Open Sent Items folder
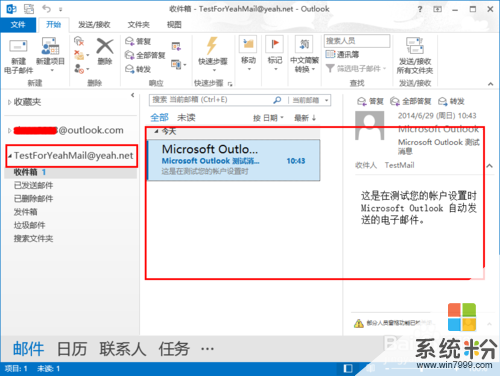Image resolution: width=500 pixels, height=376 pixels. 33,185
